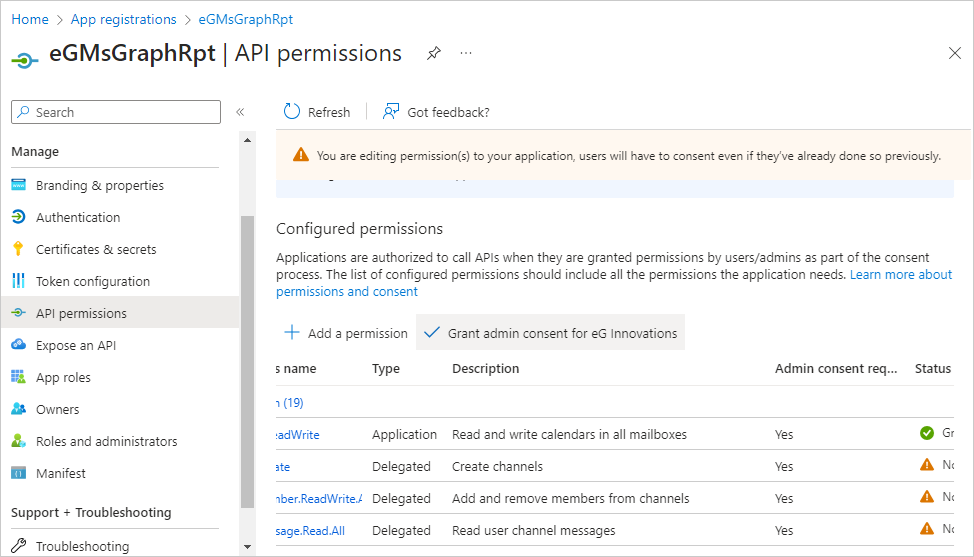The height and width of the screenshot is (557, 974).
Task: Click Grant admin consent for eG Innovations
Action: click(550, 333)
